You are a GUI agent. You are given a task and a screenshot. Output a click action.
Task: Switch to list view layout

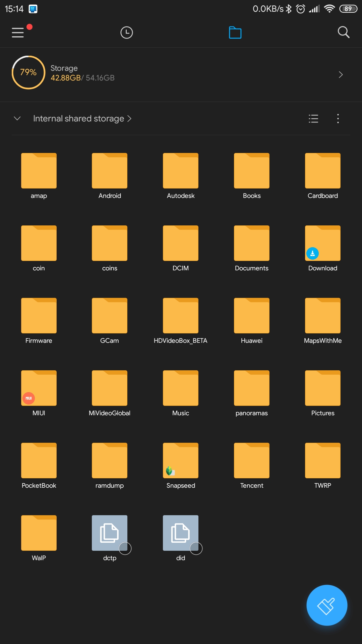(313, 118)
